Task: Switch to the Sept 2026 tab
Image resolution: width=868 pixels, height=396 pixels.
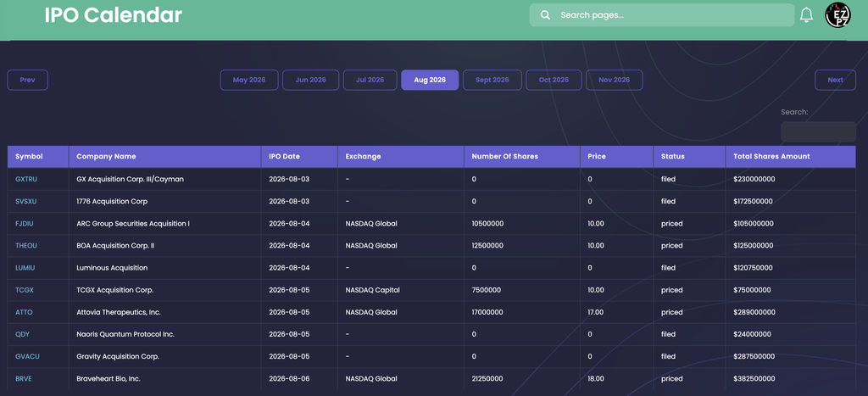Action: coord(492,80)
